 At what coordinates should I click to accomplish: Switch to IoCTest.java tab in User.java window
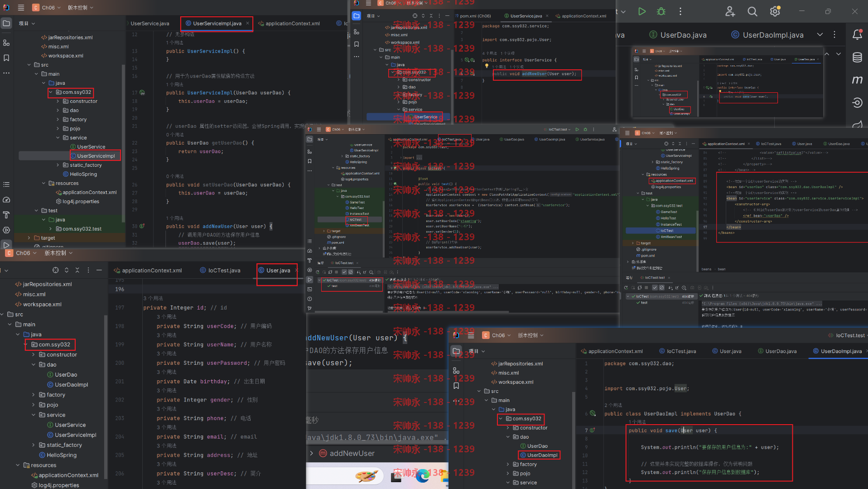click(x=220, y=270)
